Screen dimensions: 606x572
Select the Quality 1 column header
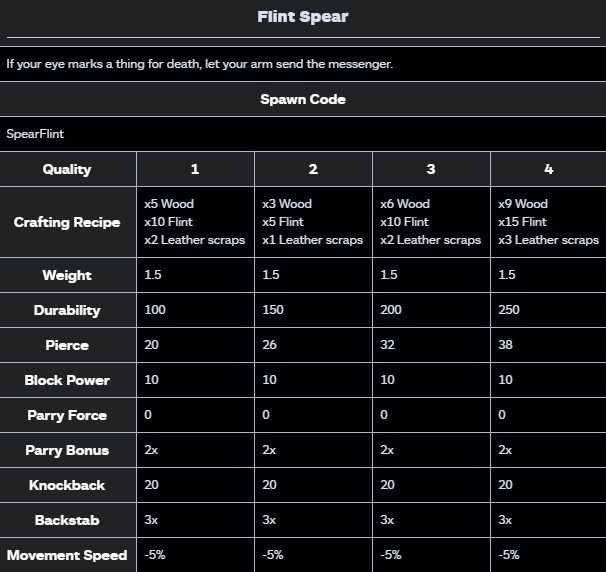[x=195, y=169]
